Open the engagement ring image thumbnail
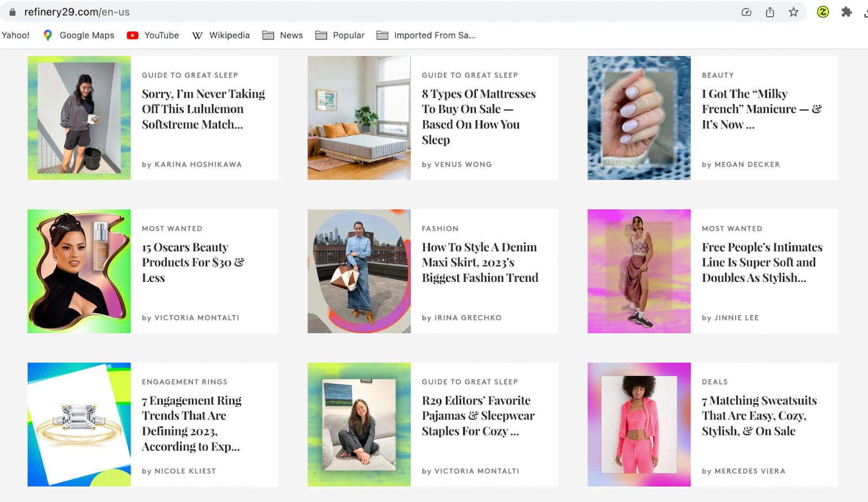The height and width of the screenshot is (502, 868). (79, 424)
